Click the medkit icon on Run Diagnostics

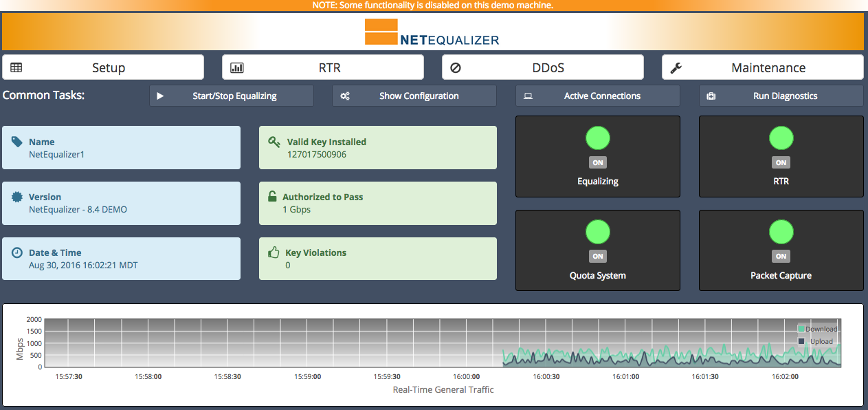point(711,96)
